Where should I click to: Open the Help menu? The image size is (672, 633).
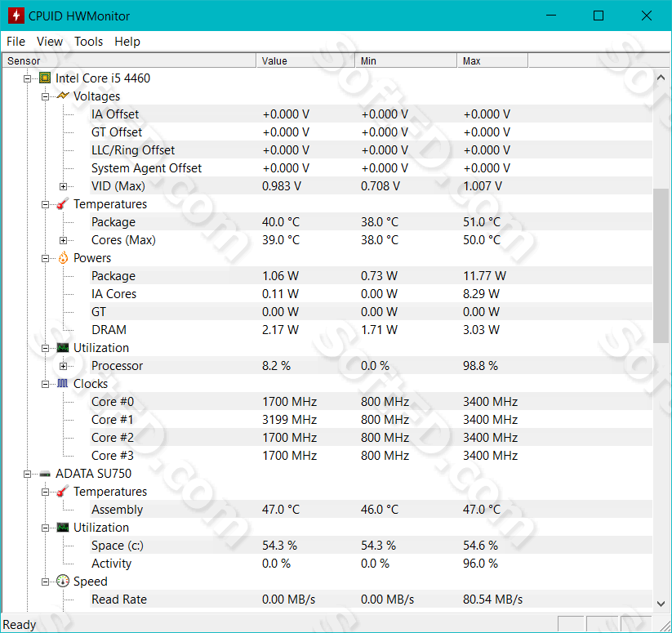point(127,42)
